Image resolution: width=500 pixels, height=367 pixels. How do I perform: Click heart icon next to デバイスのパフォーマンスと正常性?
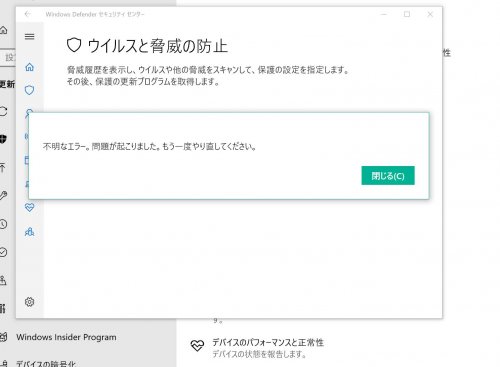[197, 346]
